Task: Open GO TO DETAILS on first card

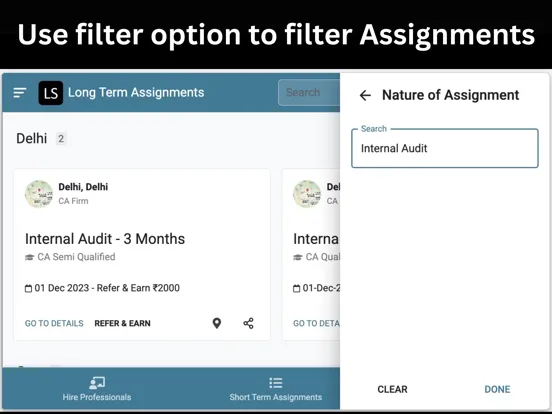Action: coord(54,323)
